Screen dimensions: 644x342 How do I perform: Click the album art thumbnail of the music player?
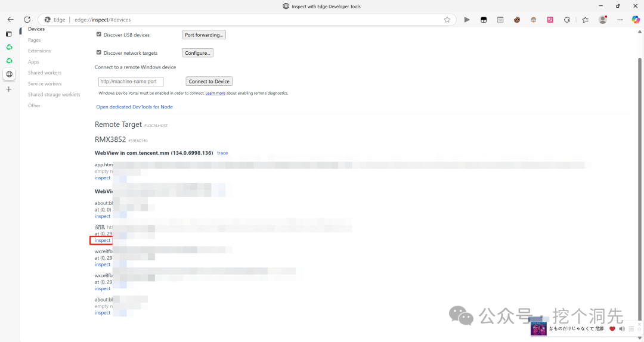[538, 328]
